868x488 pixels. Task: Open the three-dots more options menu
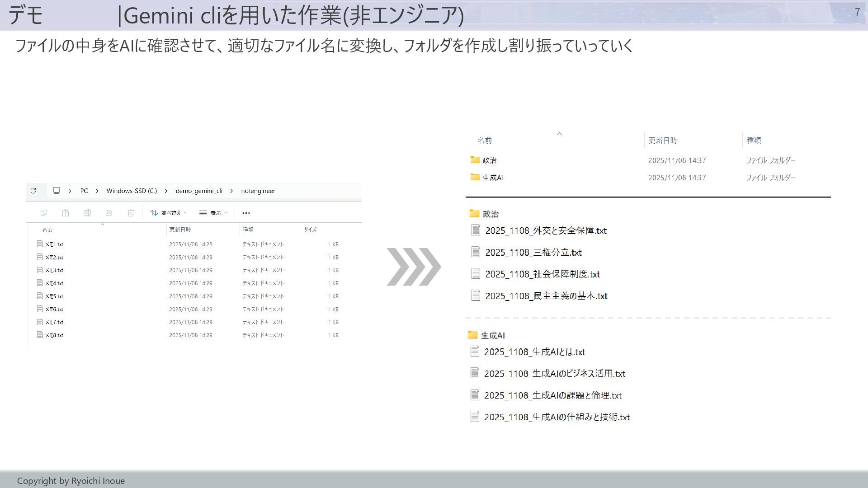tap(246, 213)
